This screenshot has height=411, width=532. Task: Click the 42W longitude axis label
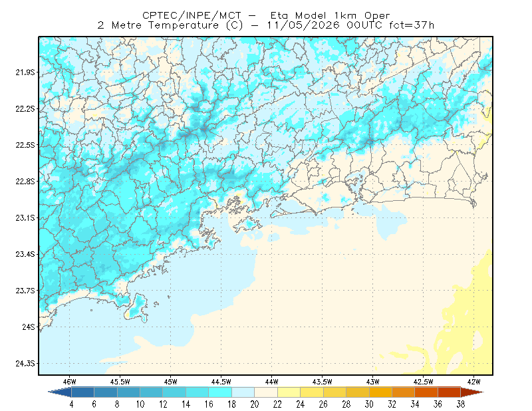pyautogui.click(x=473, y=382)
